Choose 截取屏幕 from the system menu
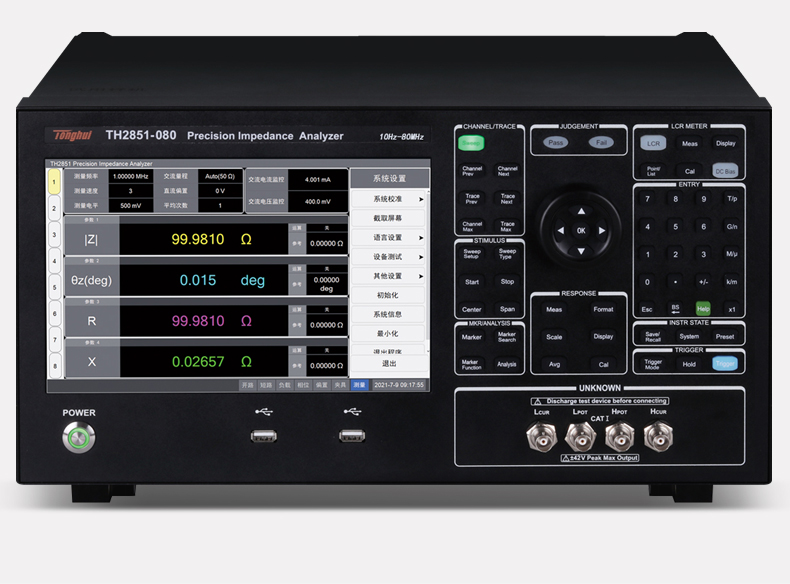The height and width of the screenshot is (584, 790). (388, 218)
